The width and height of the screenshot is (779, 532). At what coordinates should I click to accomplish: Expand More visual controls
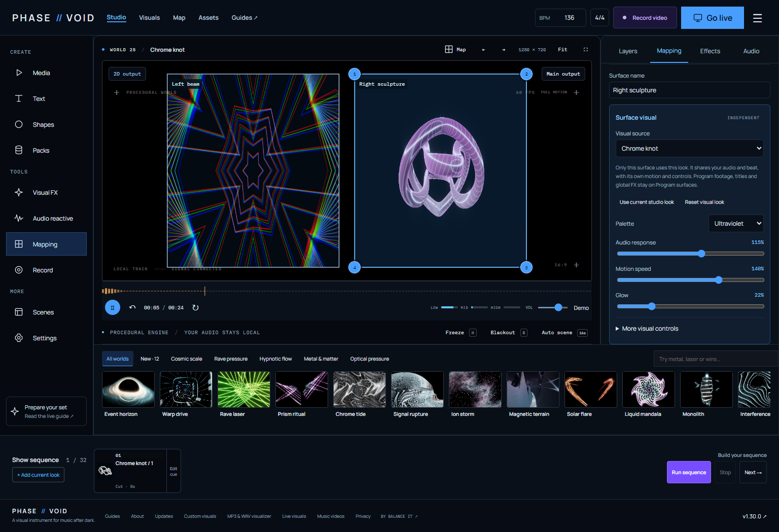[x=647, y=329]
